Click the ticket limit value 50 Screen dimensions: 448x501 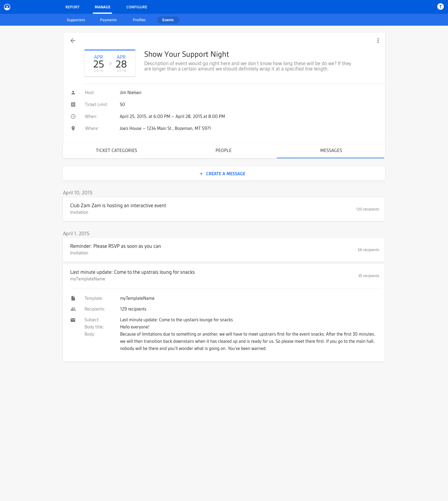122,104
